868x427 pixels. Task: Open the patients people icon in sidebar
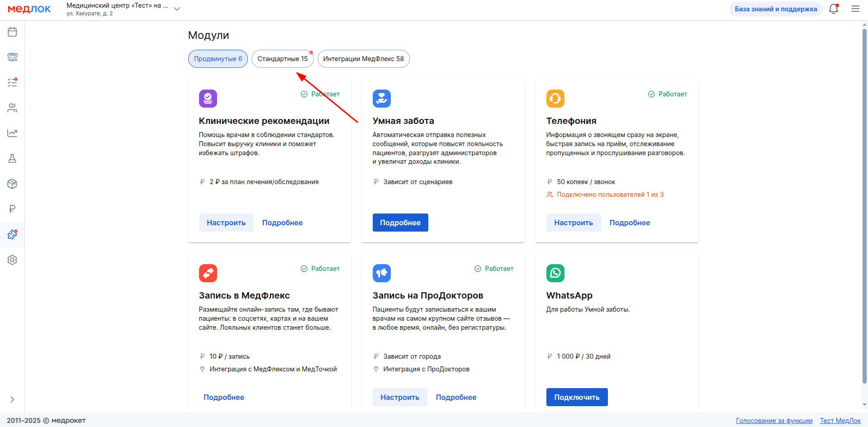[x=12, y=108]
